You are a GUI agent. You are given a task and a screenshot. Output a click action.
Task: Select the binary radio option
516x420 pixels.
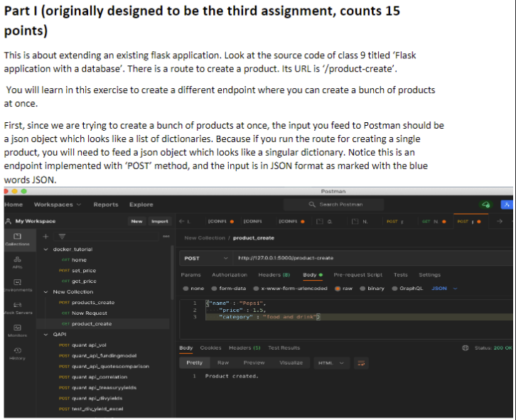point(372,289)
